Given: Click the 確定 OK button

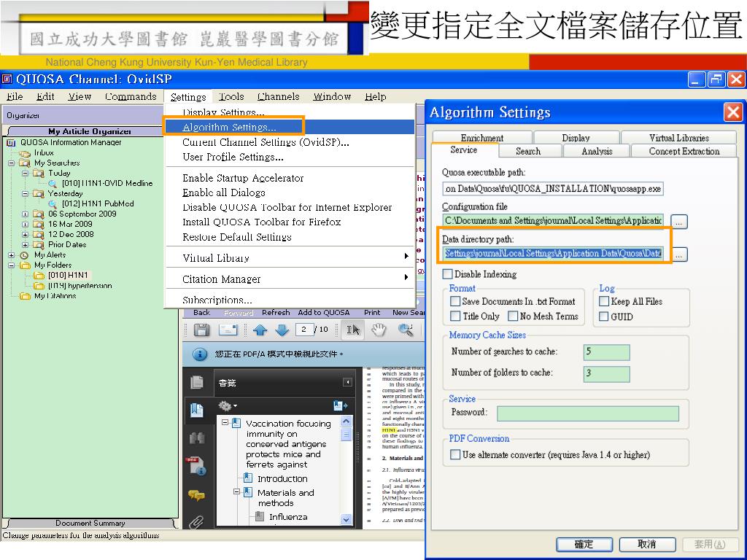Looking at the screenshot, I should [x=584, y=544].
